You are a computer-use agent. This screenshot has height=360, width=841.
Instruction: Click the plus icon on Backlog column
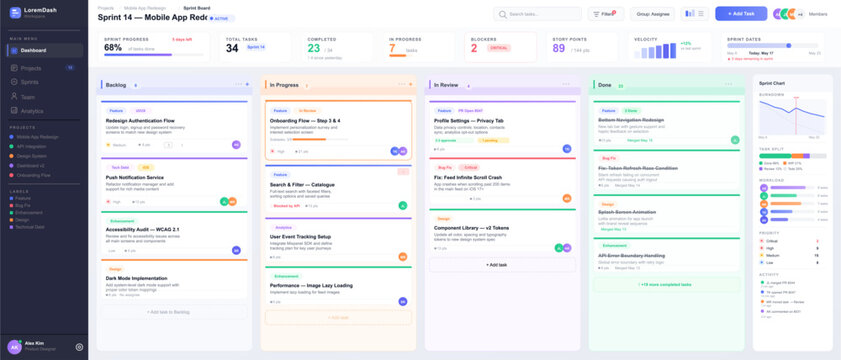pos(247,84)
